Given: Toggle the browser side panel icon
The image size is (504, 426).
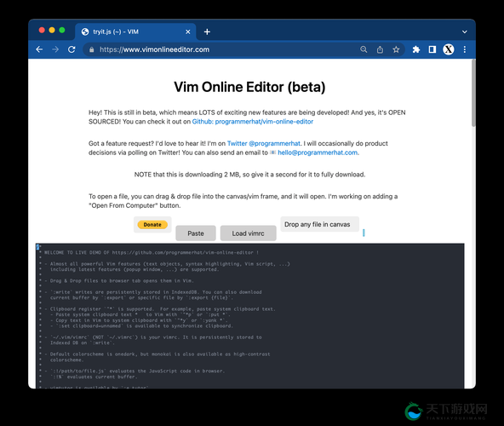Looking at the screenshot, I should pos(432,49).
